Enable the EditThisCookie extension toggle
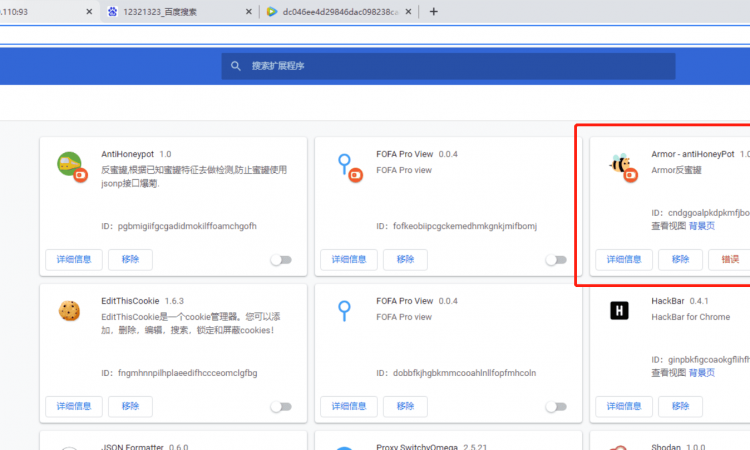 pos(281,406)
